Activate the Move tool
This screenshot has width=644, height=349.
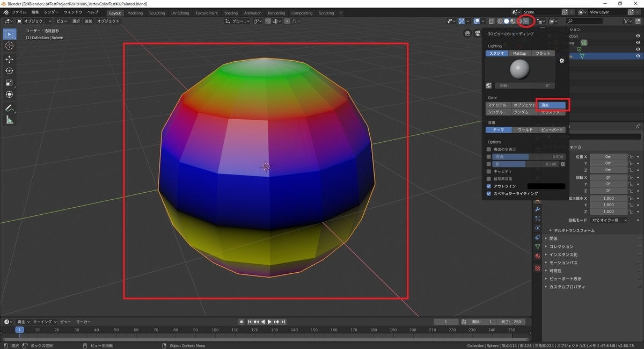point(9,60)
